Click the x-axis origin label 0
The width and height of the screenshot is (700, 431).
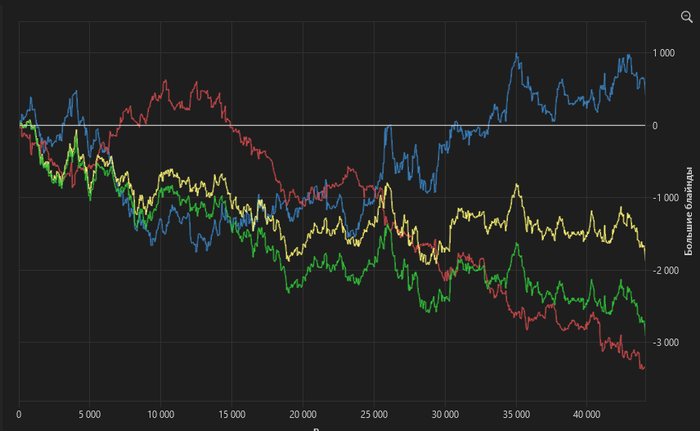[19, 414]
